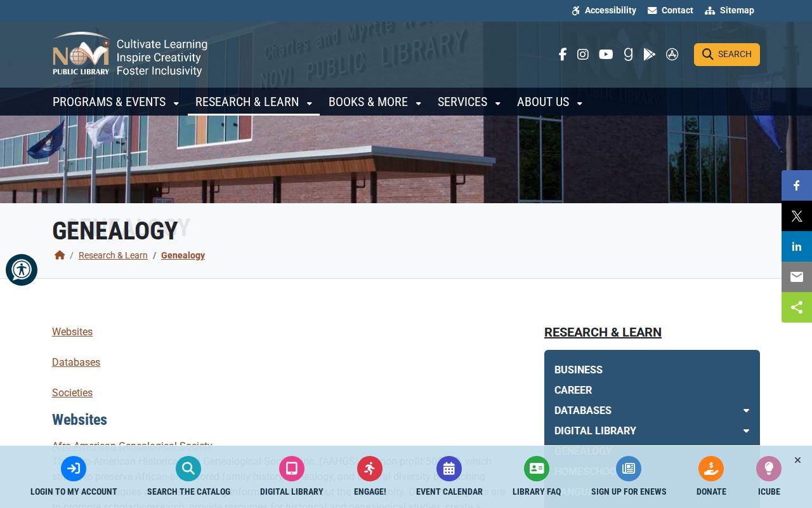
Task: Click Login to My Account icon
Action: [74, 469]
